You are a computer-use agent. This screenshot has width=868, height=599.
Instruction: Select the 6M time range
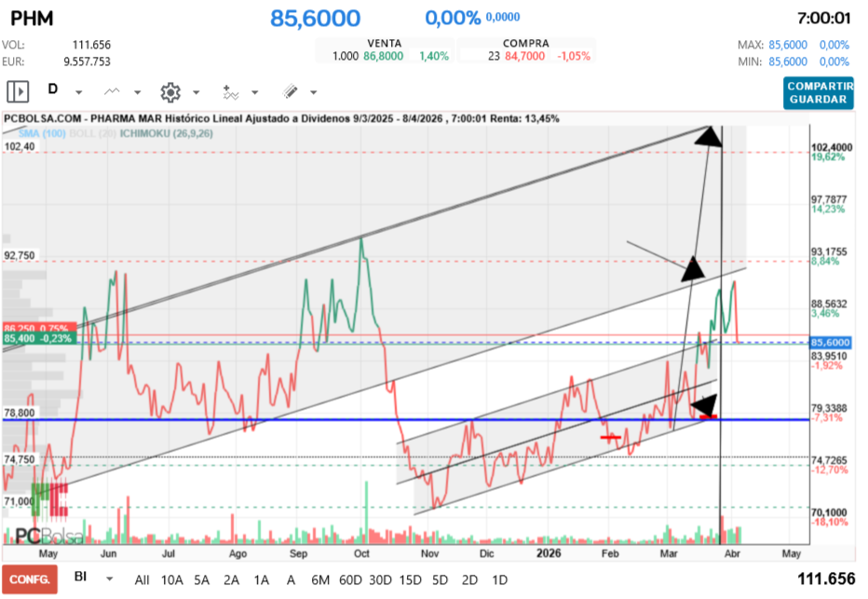point(320,579)
